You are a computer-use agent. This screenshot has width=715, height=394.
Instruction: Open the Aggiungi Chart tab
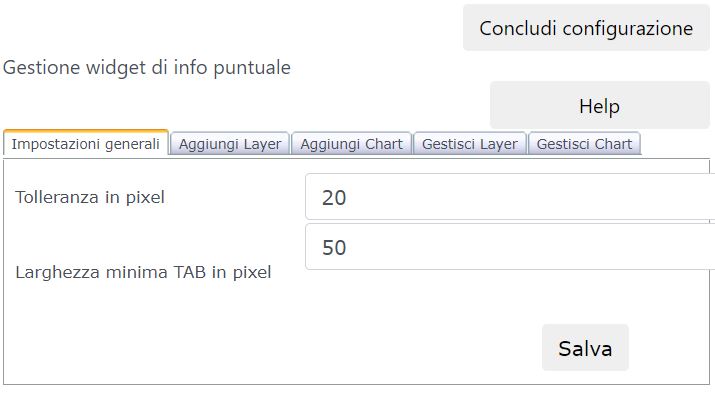pyautogui.click(x=352, y=144)
